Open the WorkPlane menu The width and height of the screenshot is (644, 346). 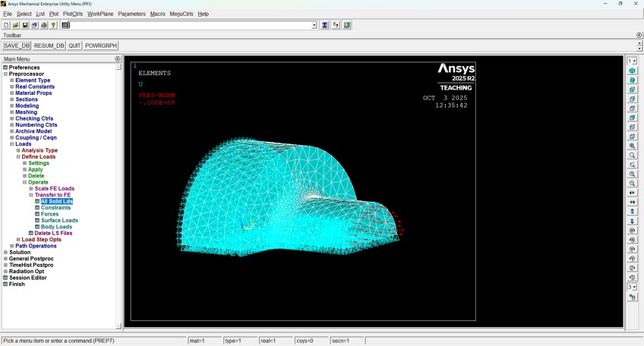pos(100,14)
